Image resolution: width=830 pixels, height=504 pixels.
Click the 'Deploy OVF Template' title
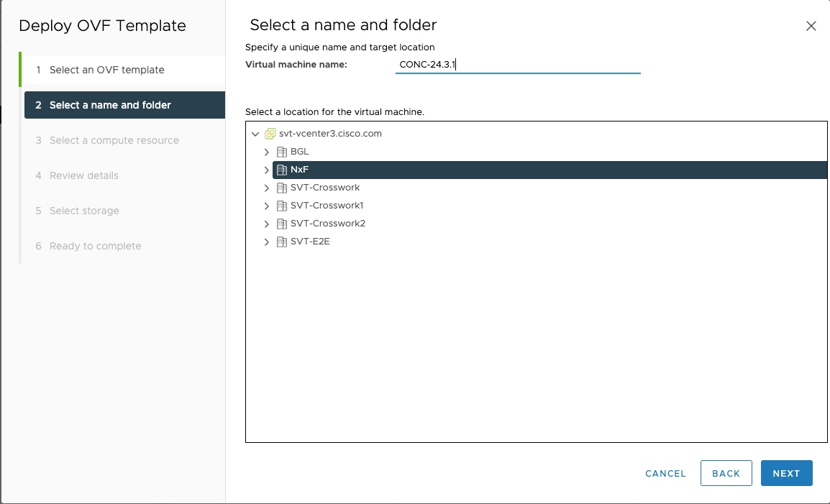[x=102, y=26]
